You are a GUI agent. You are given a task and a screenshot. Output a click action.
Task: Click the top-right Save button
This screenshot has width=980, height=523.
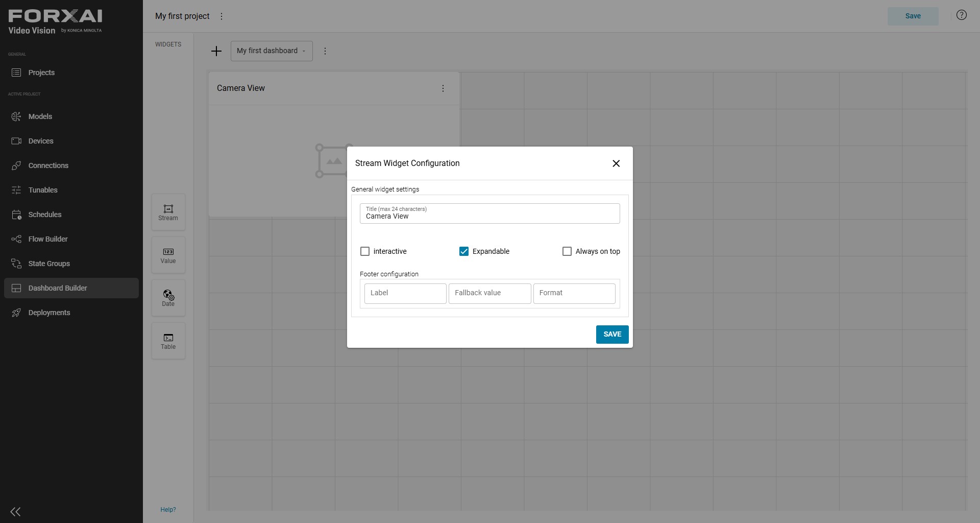point(913,16)
